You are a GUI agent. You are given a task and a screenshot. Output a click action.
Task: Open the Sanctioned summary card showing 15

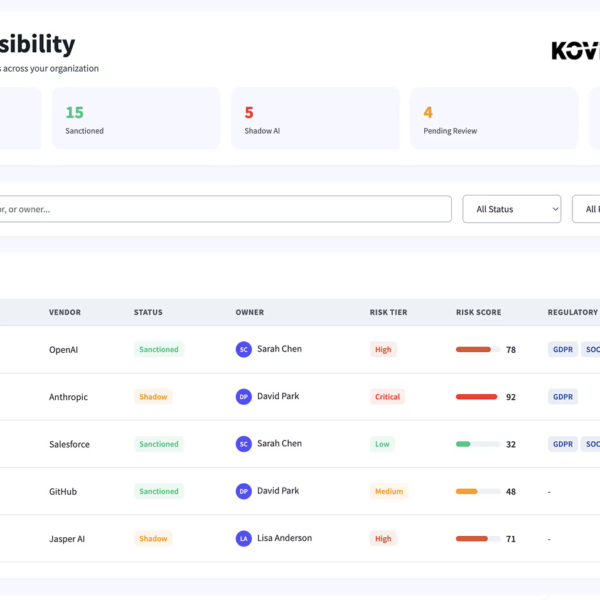coord(136,119)
